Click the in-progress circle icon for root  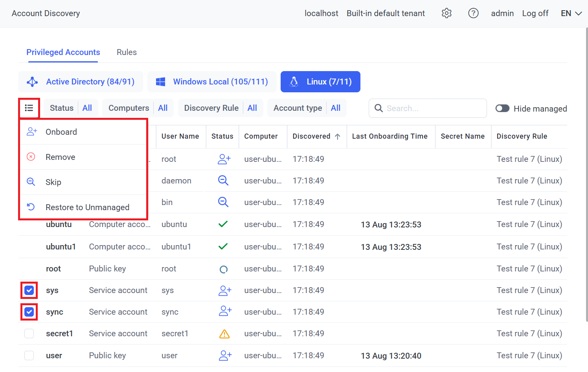pos(223,269)
